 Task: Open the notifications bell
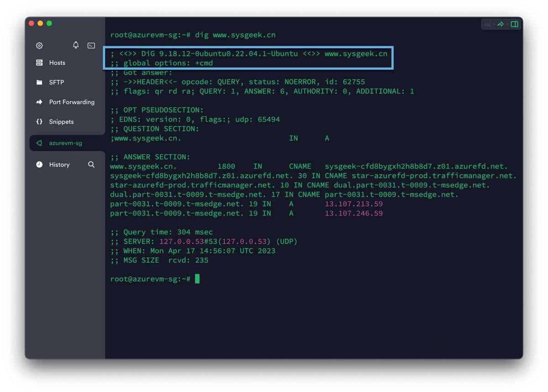[76, 45]
